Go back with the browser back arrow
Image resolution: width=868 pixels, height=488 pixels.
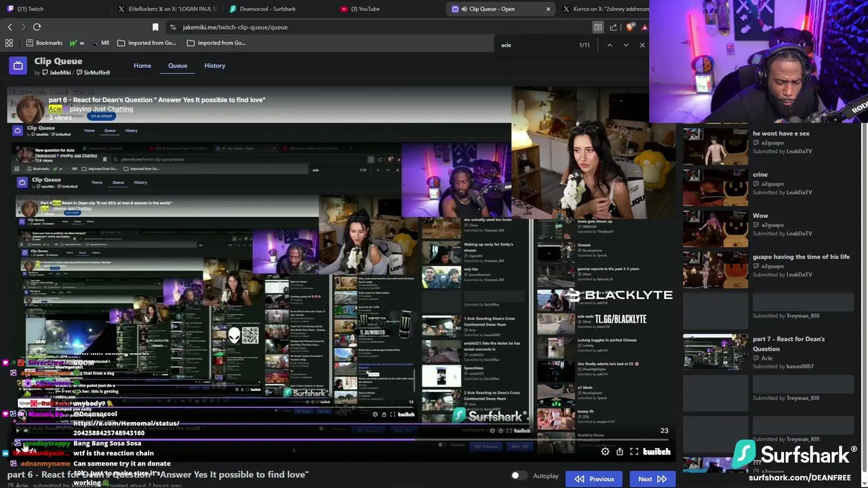pyautogui.click(x=9, y=27)
